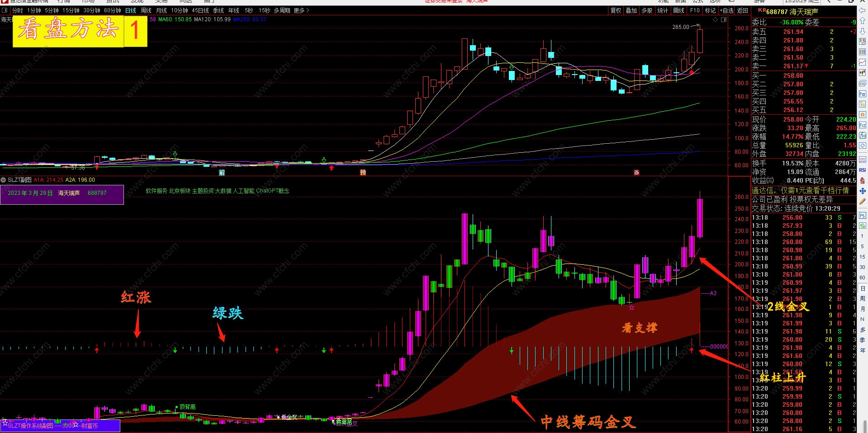Click the tree structure icon in sidebar

862,104
